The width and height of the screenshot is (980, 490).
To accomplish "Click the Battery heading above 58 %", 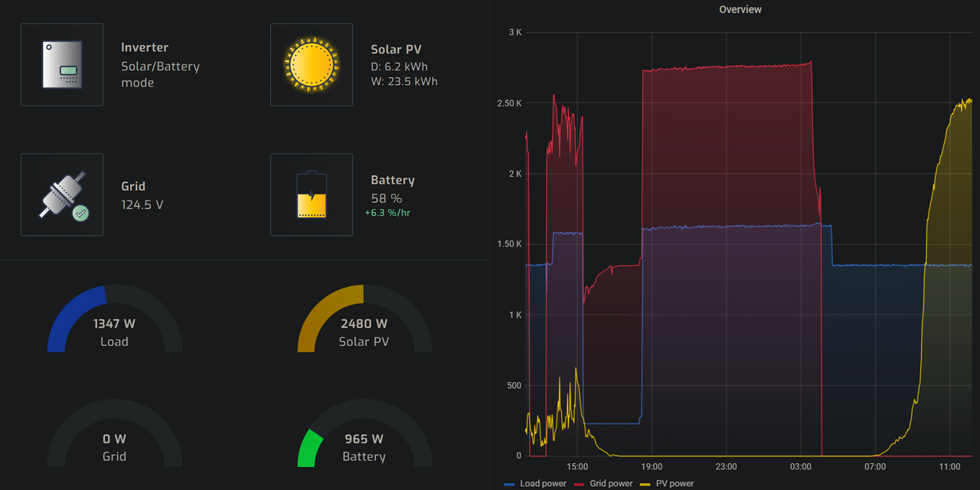I will (x=393, y=180).
